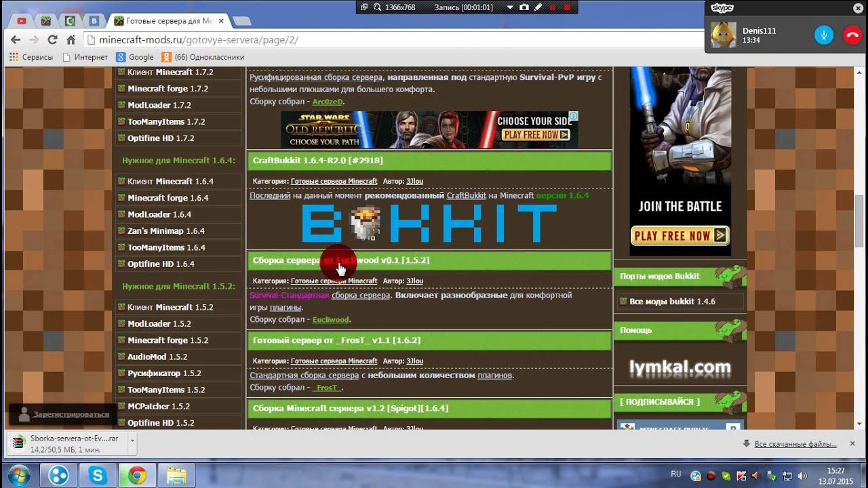Open the Одноклассники bookmark

(x=203, y=57)
